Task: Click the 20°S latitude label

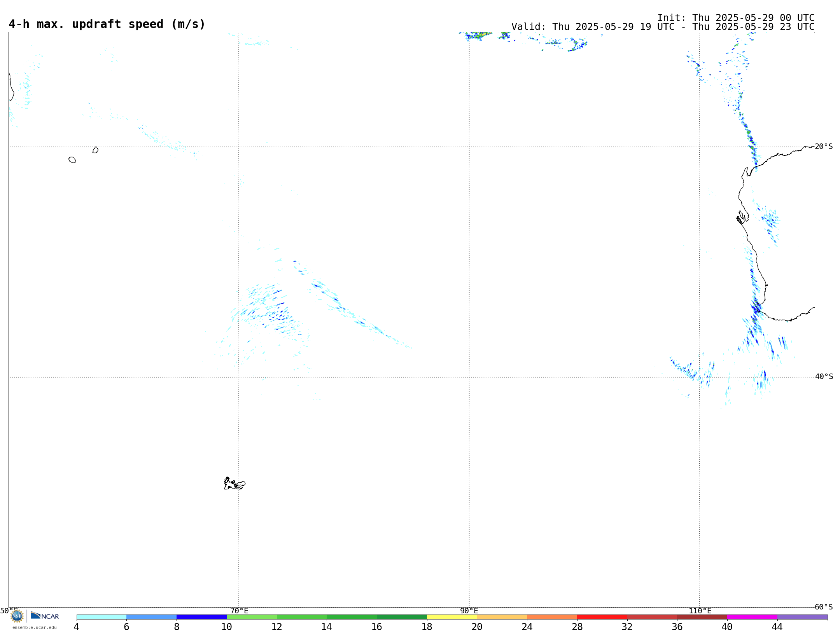Action: (x=824, y=147)
